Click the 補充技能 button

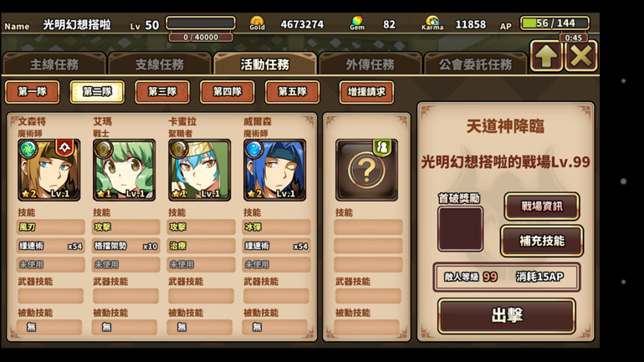542,241
